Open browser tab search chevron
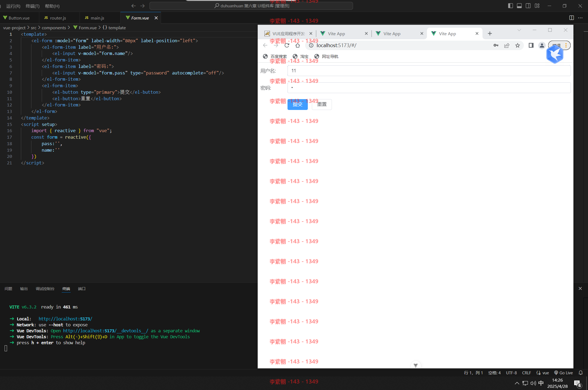Image resolution: width=588 pixels, height=390 pixels. click(519, 30)
